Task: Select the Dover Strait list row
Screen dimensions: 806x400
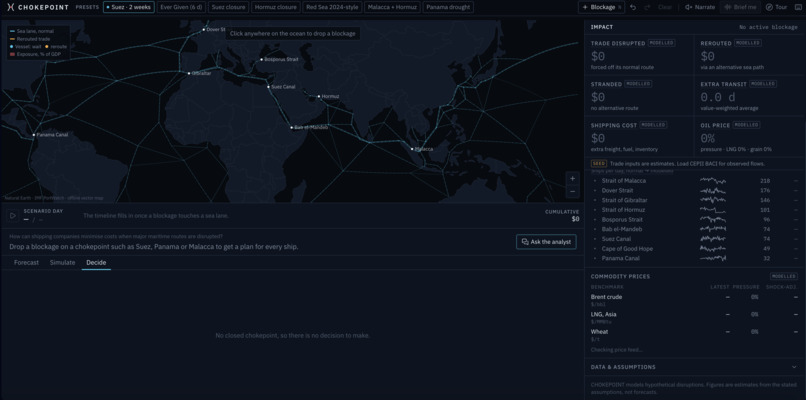Action: pyautogui.click(x=695, y=190)
